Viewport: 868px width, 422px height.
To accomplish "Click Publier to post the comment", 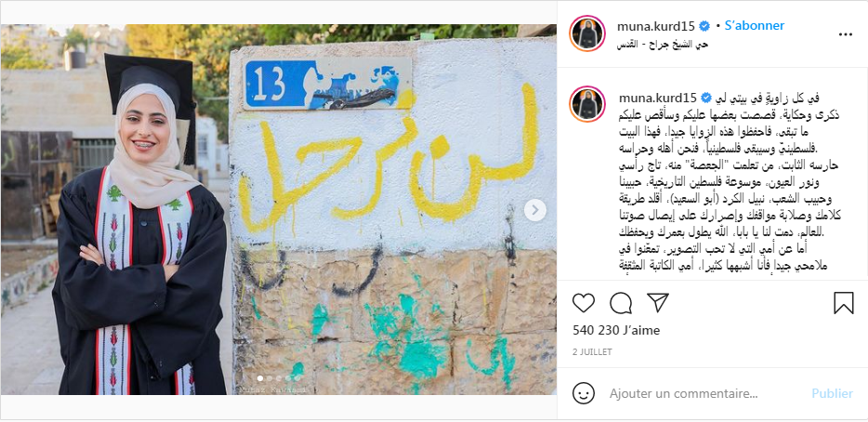I will (832, 394).
